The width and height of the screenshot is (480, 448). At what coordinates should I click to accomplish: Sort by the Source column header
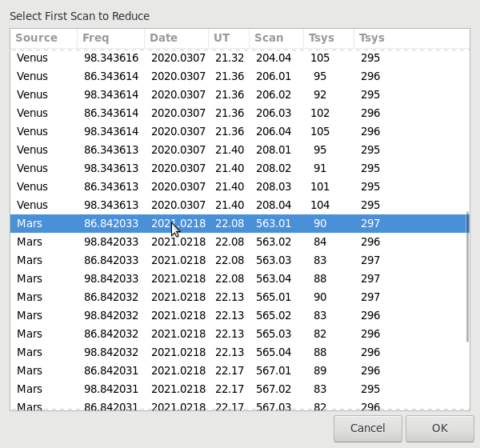click(43, 38)
